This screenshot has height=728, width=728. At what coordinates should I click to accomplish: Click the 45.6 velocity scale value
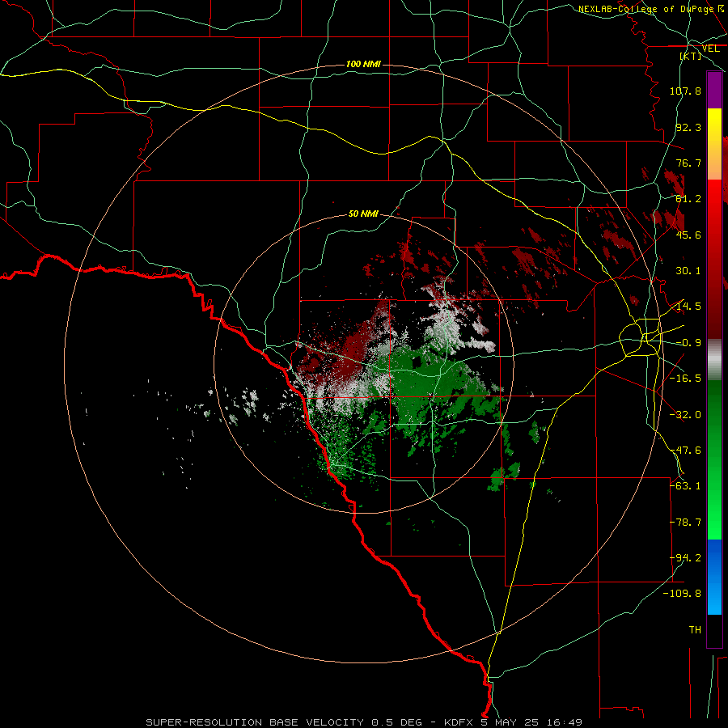[688, 235]
